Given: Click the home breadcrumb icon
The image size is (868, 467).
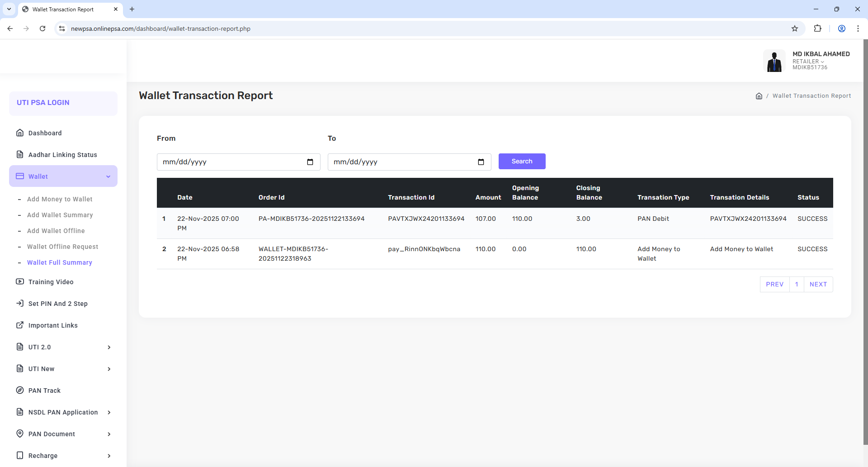Looking at the screenshot, I should pyautogui.click(x=759, y=96).
